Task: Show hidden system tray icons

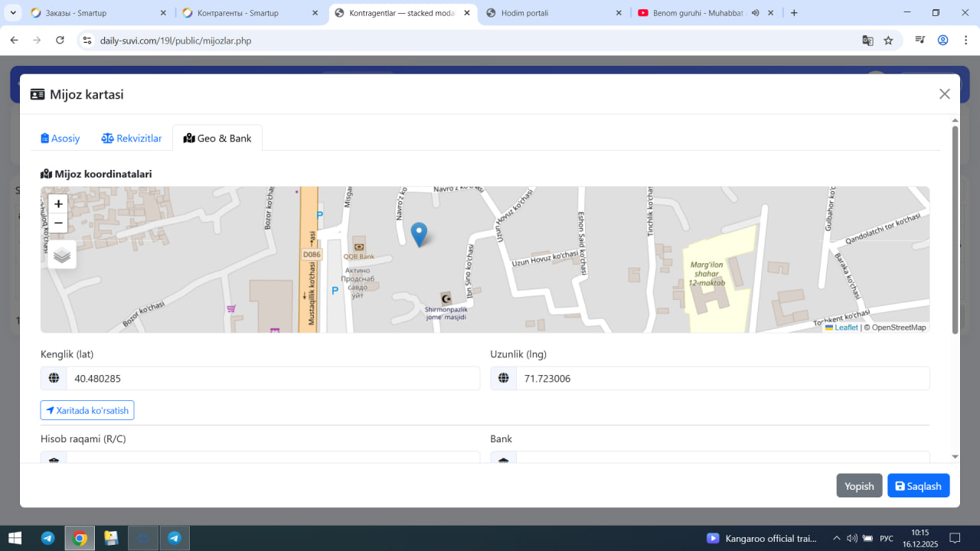Action: click(836, 538)
